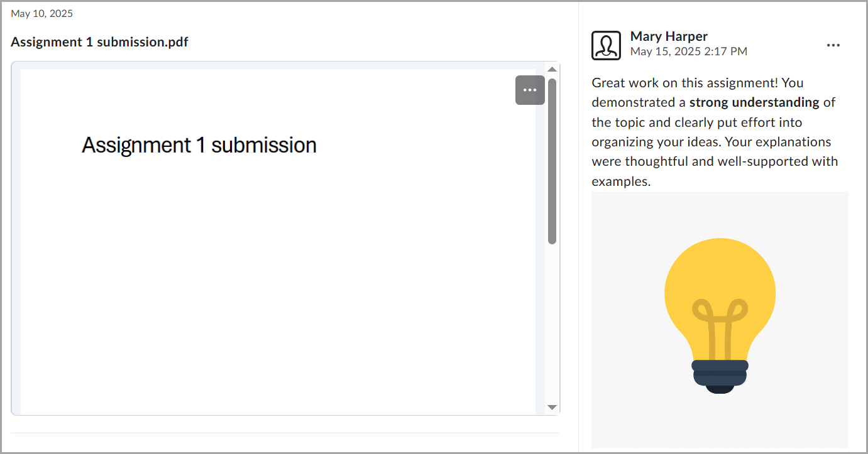Open Mary Harper's comment options menu
Image resolution: width=868 pixels, height=454 pixels.
[x=833, y=45]
